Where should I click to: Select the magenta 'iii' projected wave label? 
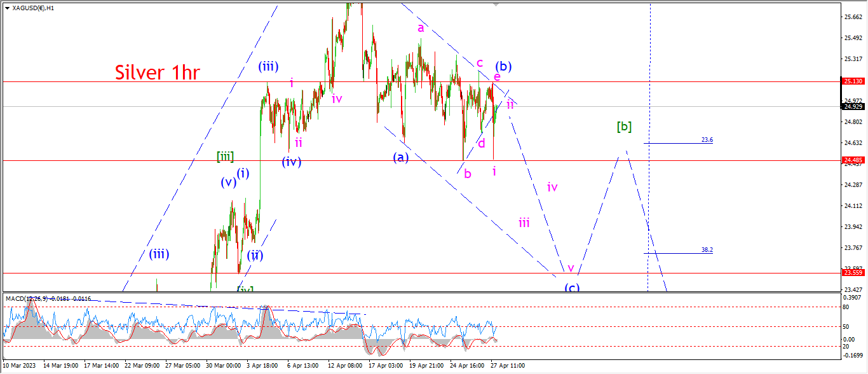coord(524,223)
